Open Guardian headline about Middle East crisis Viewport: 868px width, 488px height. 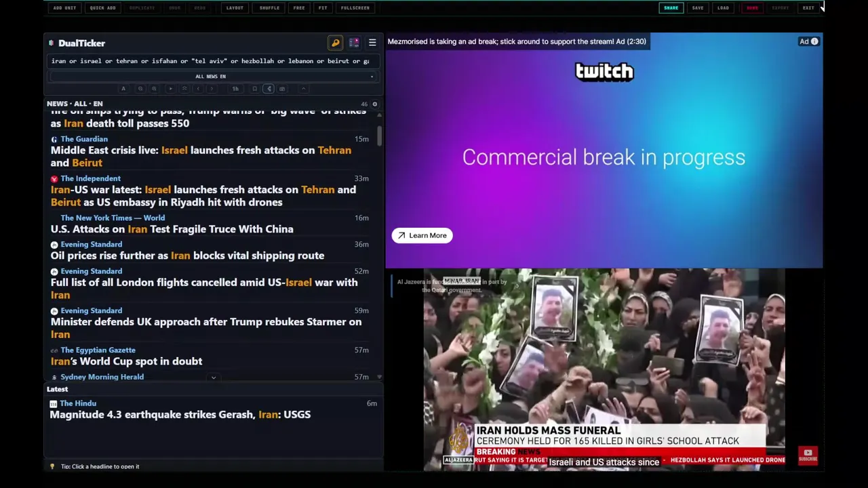click(201, 157)
